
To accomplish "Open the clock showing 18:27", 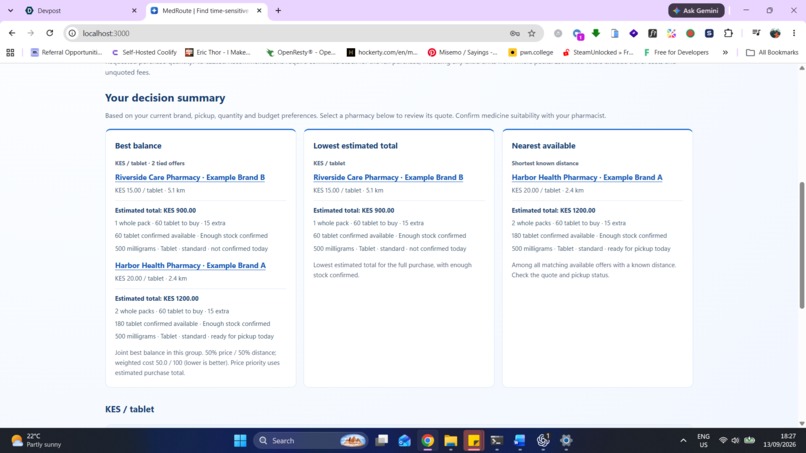I will (x=779, y=441).
